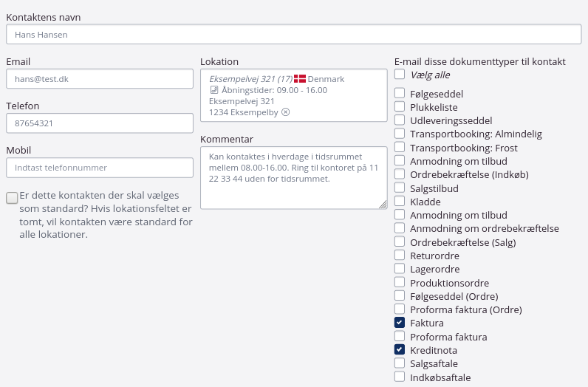Focus the Email field with hans@test.dk
The width and height of the screenshot is (588, 387).
(x=99, y=79)
